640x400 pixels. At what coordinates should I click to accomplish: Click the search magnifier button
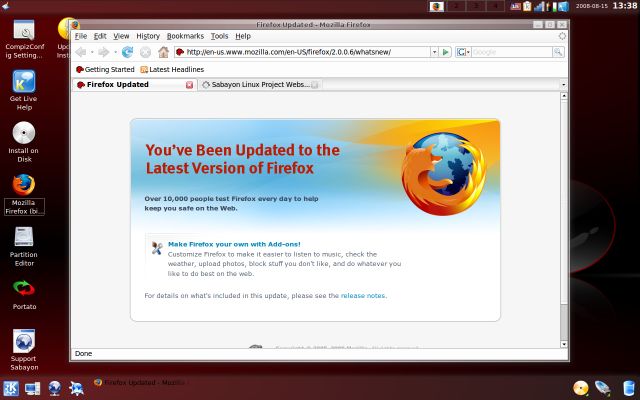tap(558, 52)
